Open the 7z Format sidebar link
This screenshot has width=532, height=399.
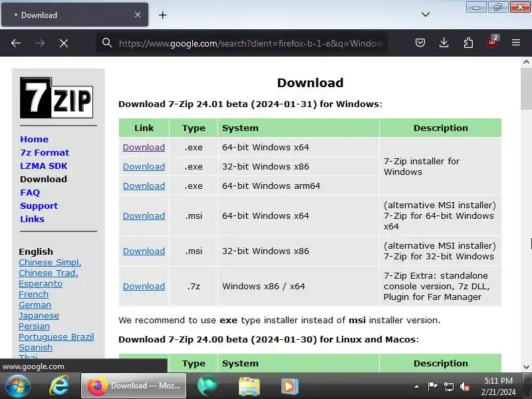tap(45, 153)
